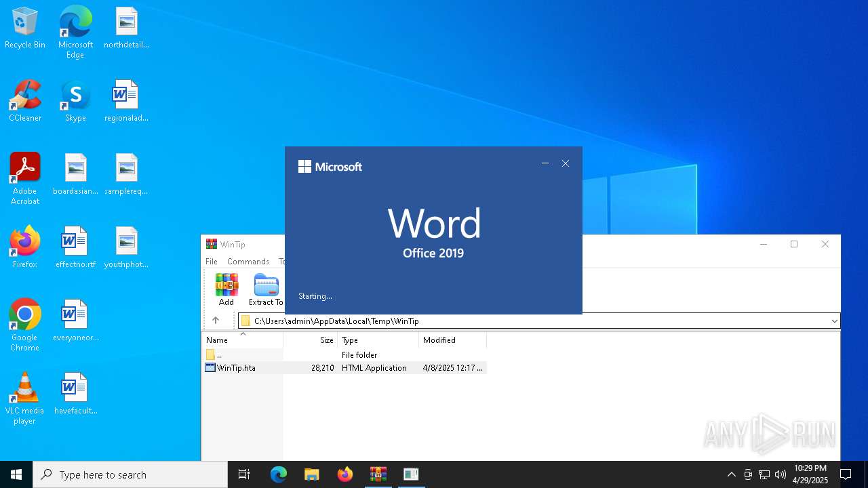Open network status in system tray
Screen dimensions: 868x488
coord(764,474)
